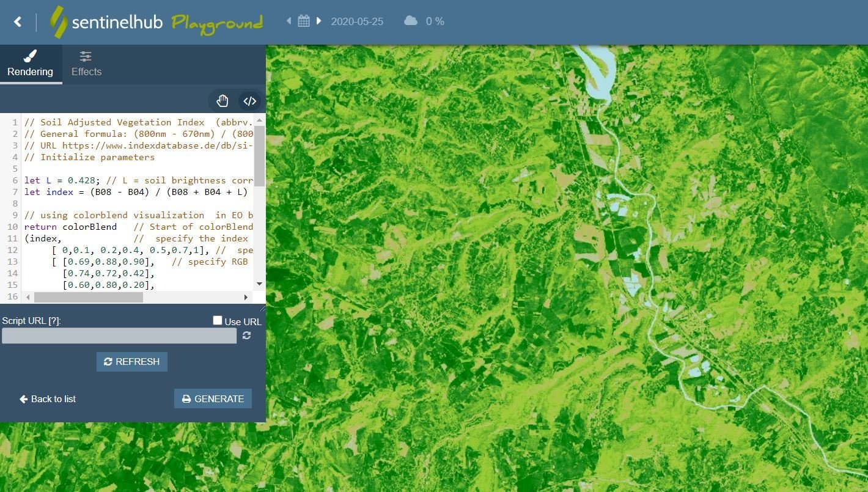Go to the next date arrow

[318, 21]
